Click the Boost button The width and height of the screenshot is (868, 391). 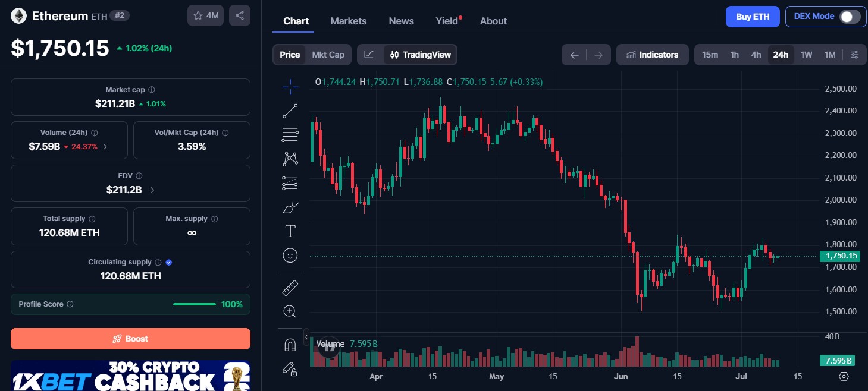coord(130,339)
